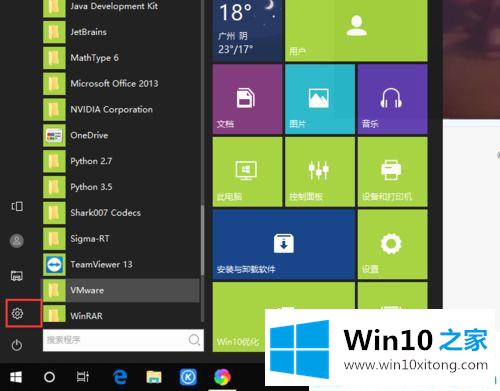This screenshot has width=500, height=391.
Task: Click the app list scrollbar
Action: (202, 240)
